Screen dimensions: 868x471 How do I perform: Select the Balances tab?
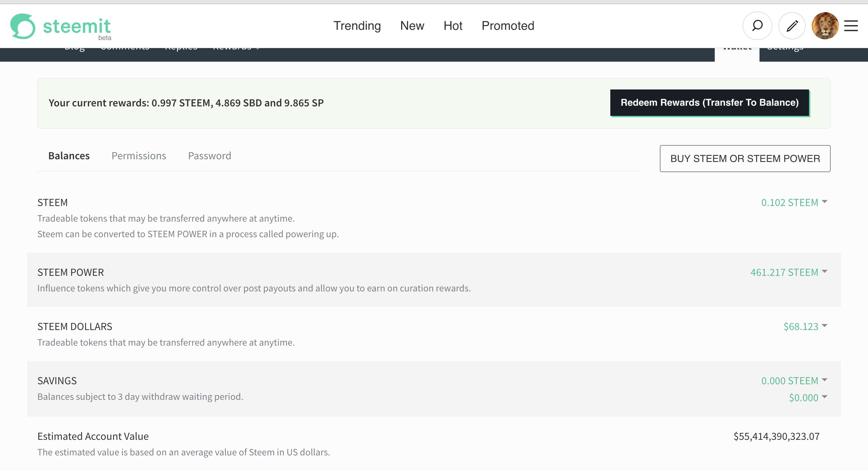[69, 156]
